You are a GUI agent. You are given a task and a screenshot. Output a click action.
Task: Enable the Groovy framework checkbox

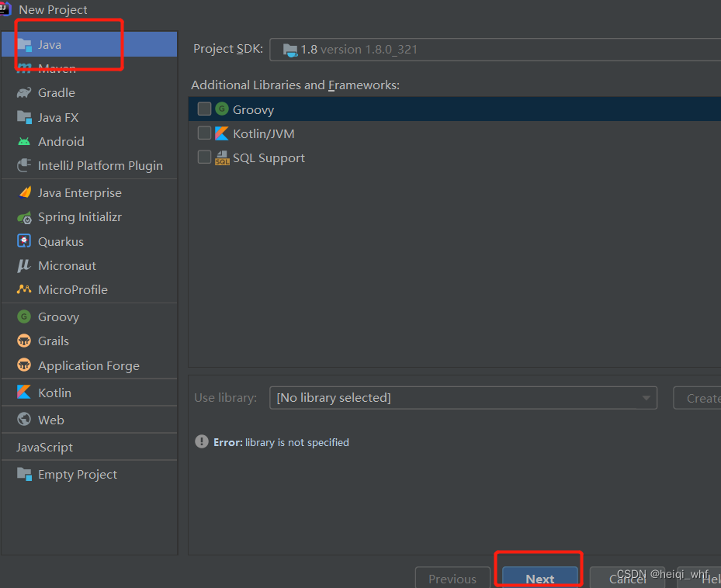pyautogui.click(x=204, y=109)
